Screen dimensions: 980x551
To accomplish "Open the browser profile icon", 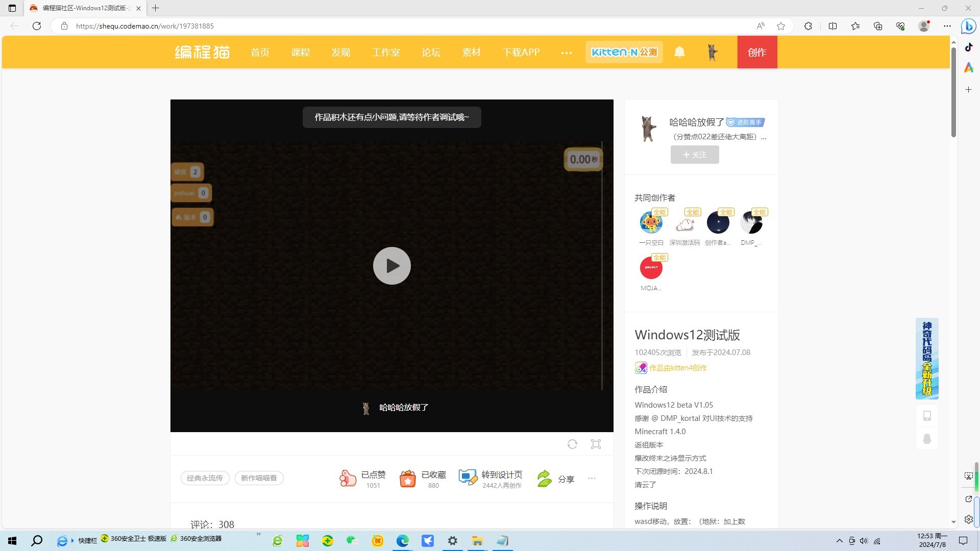I will coord(924,26).
